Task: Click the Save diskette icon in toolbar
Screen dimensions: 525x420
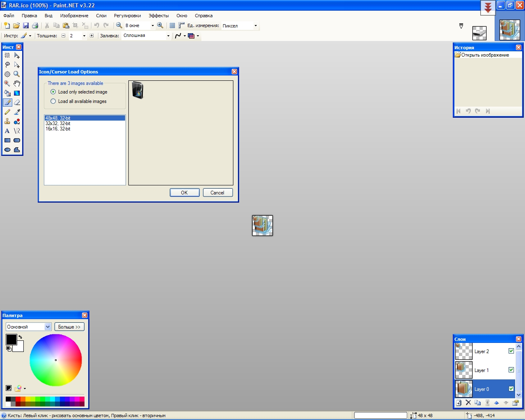Action: pos(26,25)
